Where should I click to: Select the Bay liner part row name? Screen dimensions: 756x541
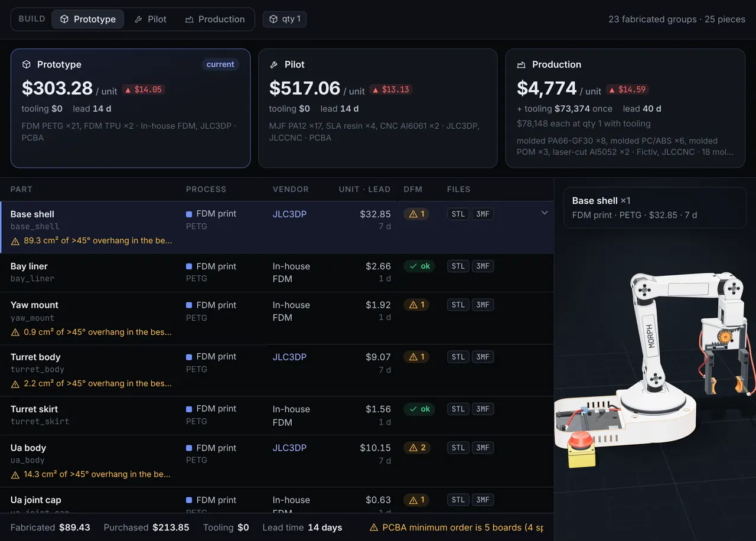[29, 266]
